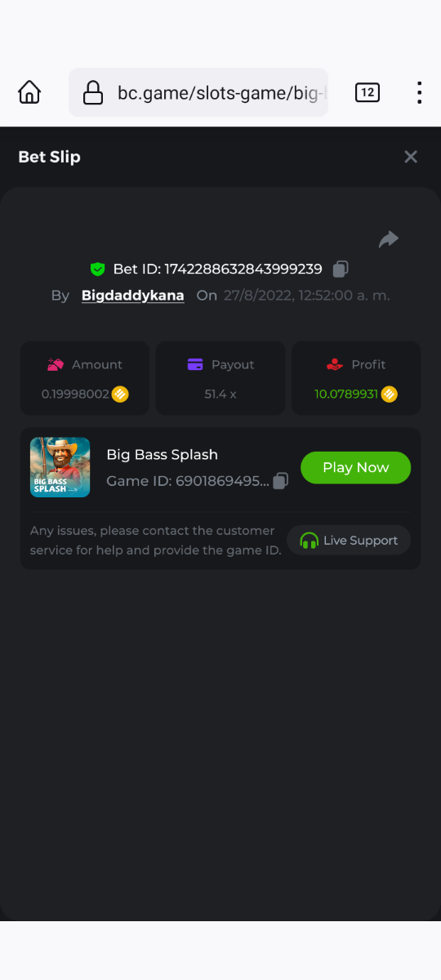Tap the lock icon in the address bar
The width and height of the screenshot is (441, 980).
93,92
